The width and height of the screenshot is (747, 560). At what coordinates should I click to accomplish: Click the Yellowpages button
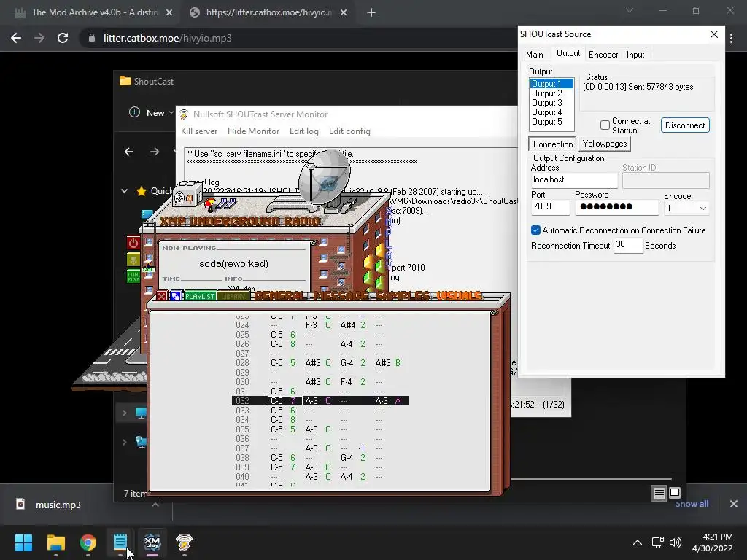(x=605, y=144)
